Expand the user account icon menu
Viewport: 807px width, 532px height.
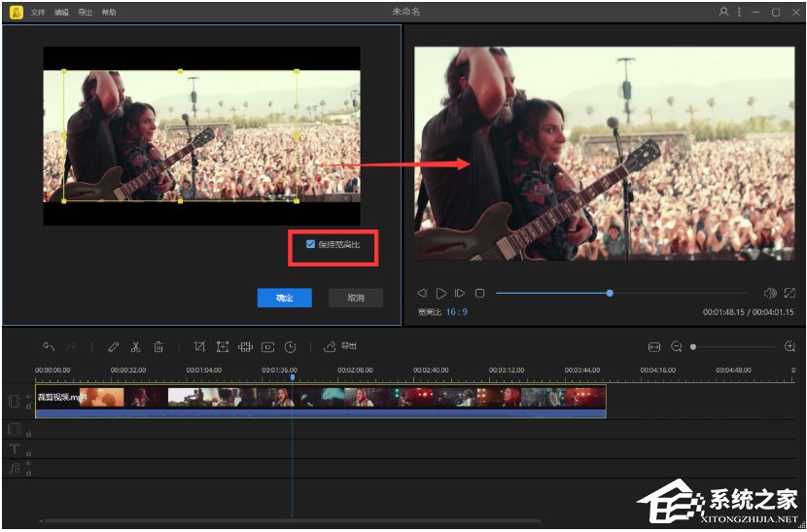coord(722,12)
